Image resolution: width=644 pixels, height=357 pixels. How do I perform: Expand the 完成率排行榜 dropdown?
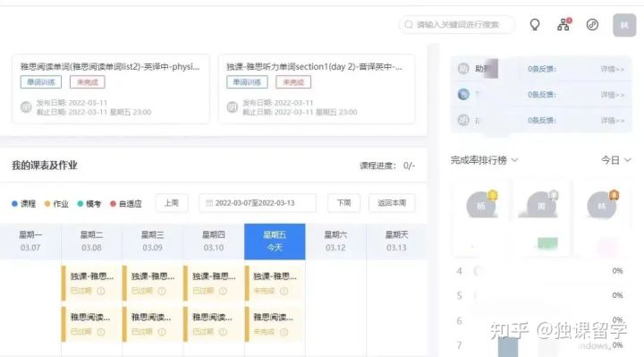[x=484, y=160]
